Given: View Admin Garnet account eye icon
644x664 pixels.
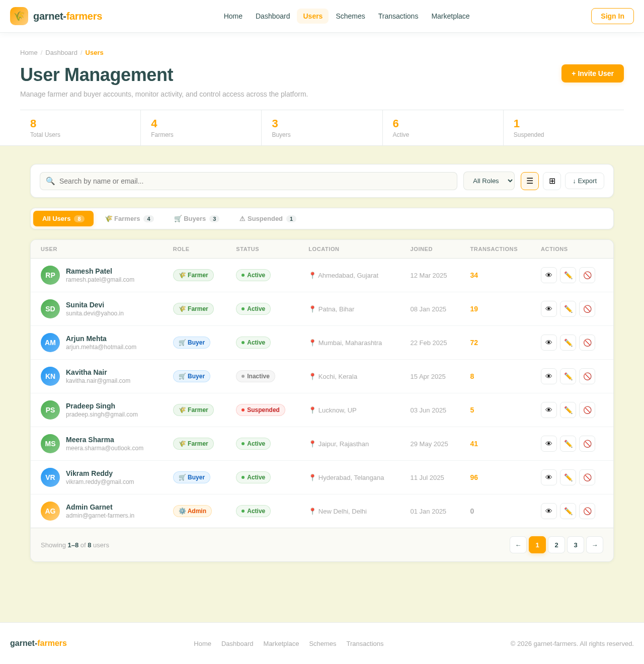Looking at the screenshot, I should tap(549, 511).
